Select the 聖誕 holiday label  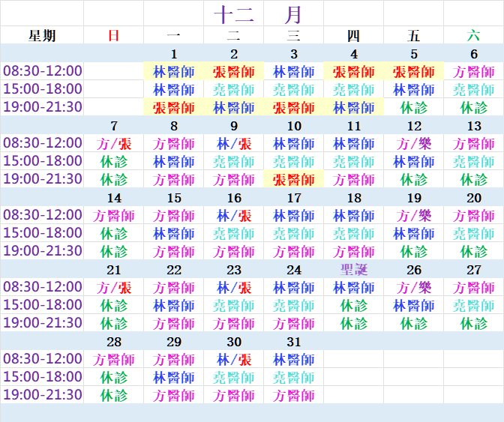[354, 270]
